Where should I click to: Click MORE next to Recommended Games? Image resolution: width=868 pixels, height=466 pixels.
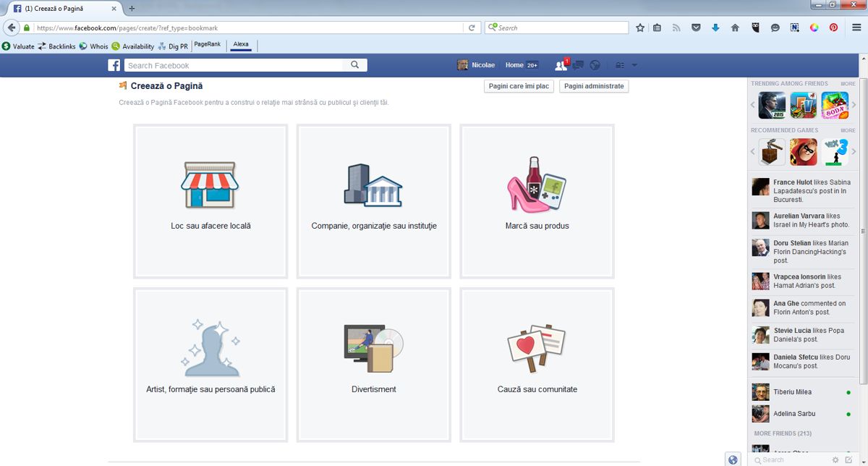[848, 131]
